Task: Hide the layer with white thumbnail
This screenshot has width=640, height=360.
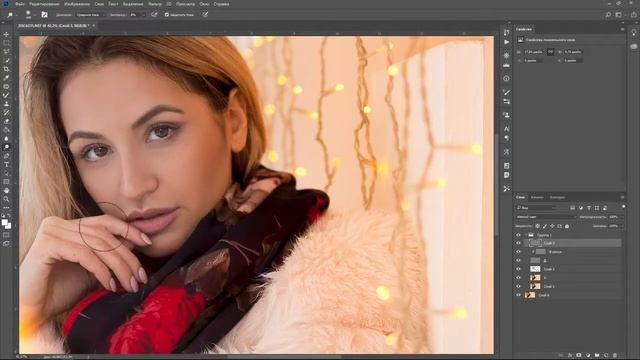Action: 518,269
